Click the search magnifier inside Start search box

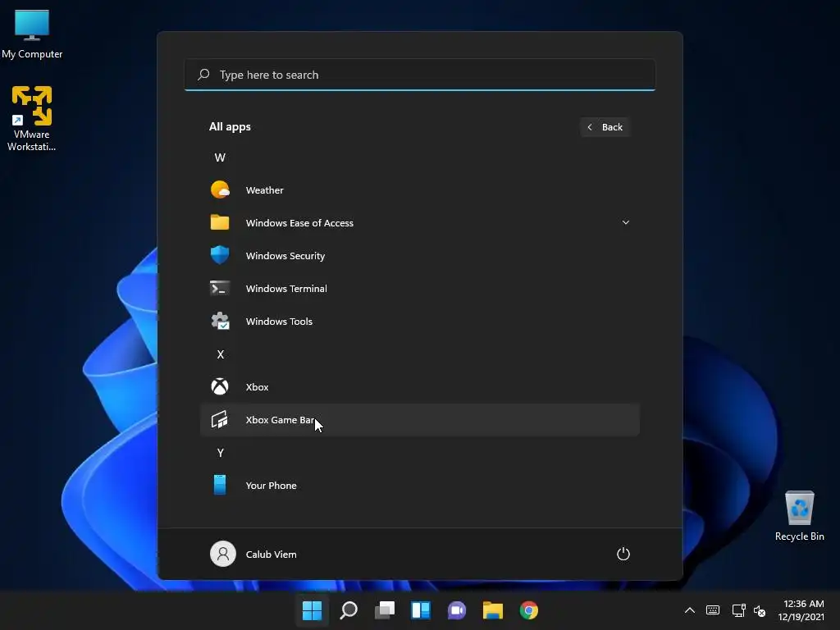tap(203, 75)
